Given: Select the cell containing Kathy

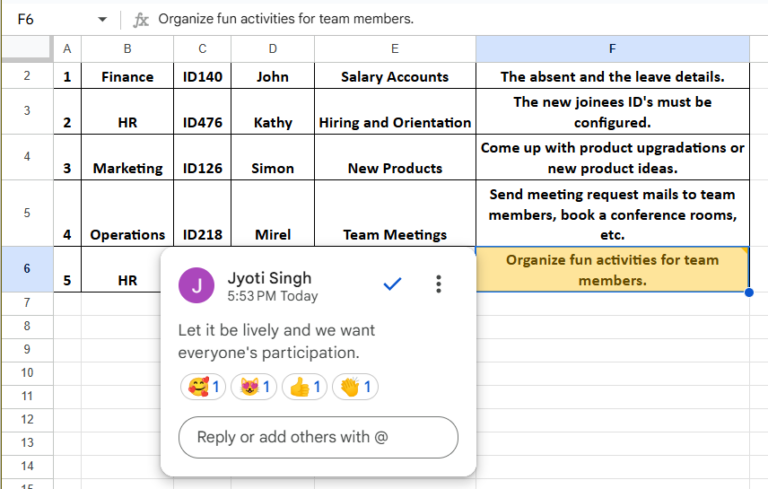Looking at the screenshot, I should click(273, 112).
